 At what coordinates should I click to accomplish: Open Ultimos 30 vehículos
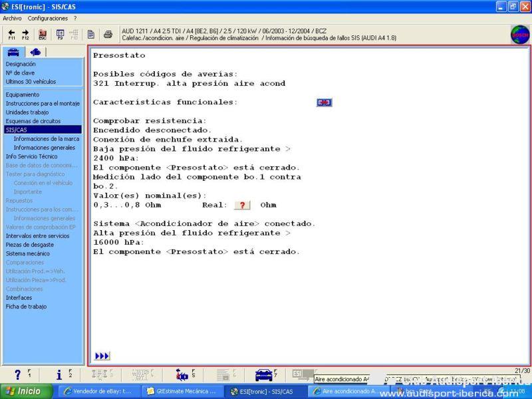pos(31,81)
